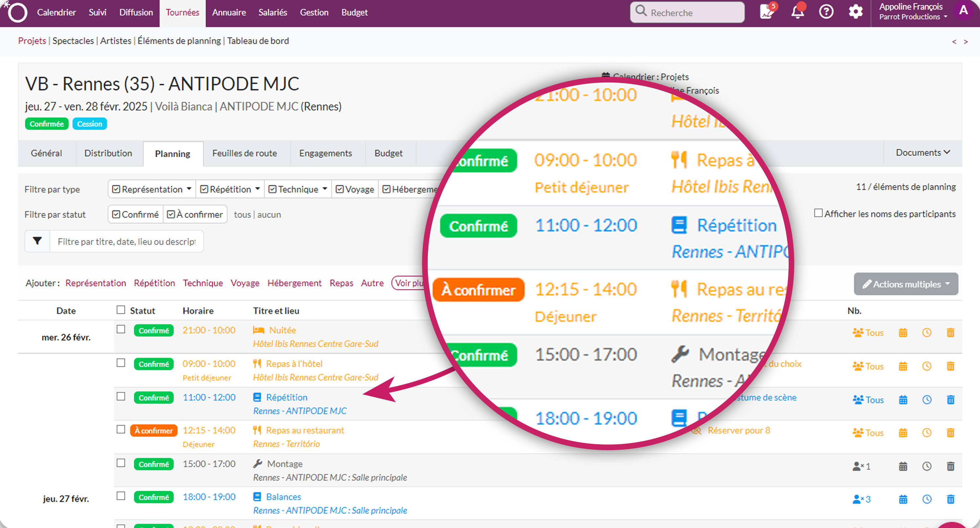Add a Représentation planning element

(x=96, y=283)
